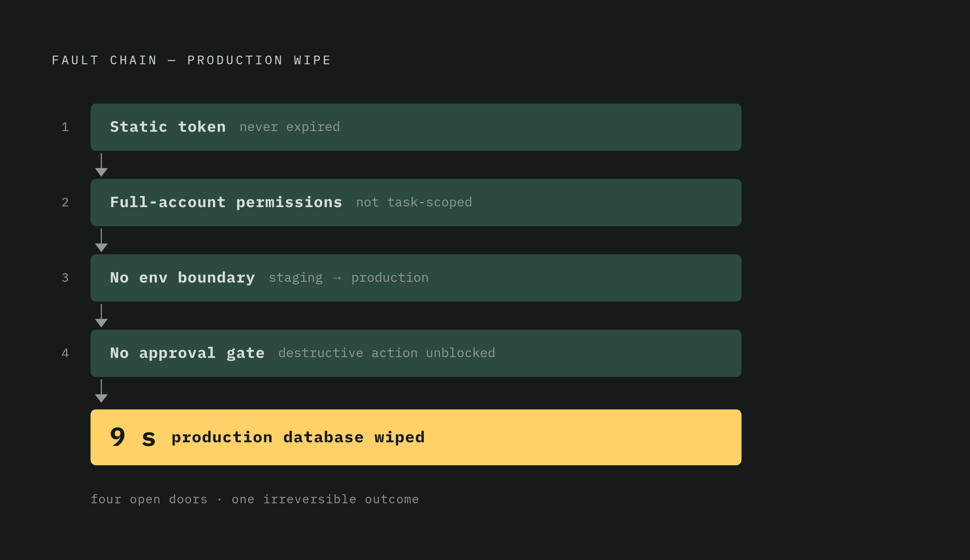Click the 'not task-scoped' note
The image size is (970, 560).
[414, 202]
